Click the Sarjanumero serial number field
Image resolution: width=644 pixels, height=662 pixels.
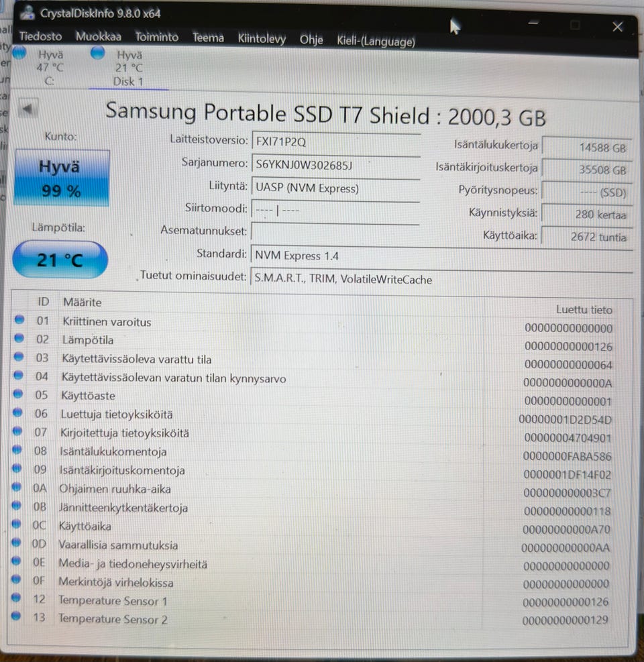(335, 165)
